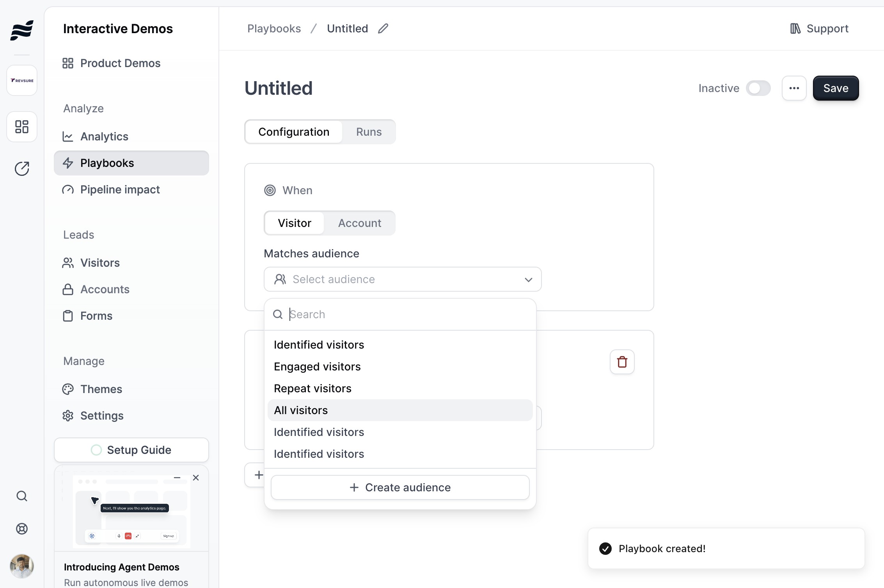The width and height of the screenshot is (884, 588).
Task: Minimize the Agent Demos promo card
Action: (x=177, y=478)
